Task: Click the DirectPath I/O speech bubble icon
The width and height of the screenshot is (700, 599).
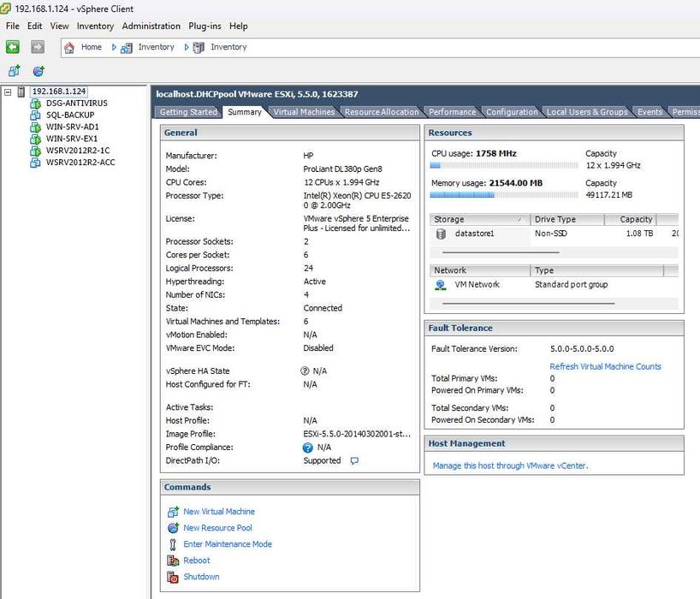Action: (x=354, y=460)
